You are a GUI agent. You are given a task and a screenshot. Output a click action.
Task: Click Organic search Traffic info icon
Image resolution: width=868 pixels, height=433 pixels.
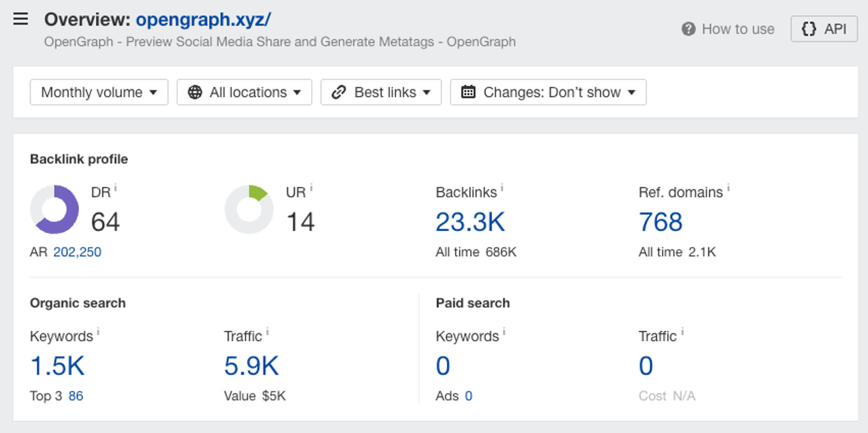(x=267, y=332)
